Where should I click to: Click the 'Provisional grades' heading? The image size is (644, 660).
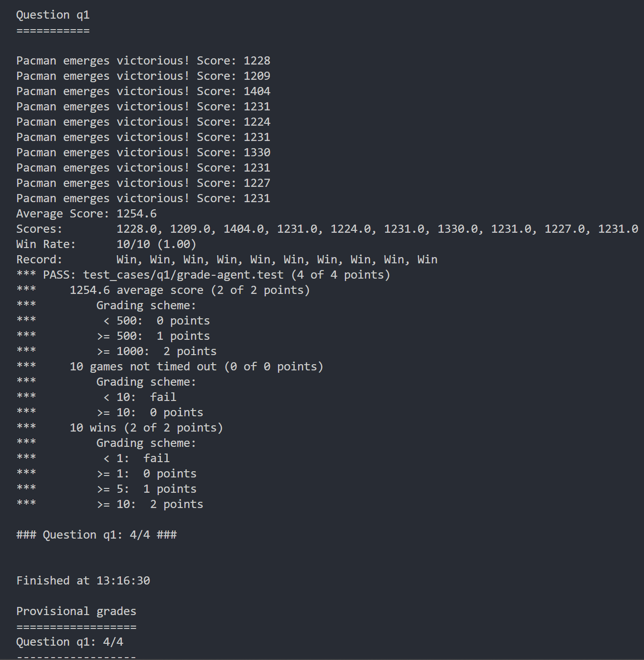[x=76, y=611]
